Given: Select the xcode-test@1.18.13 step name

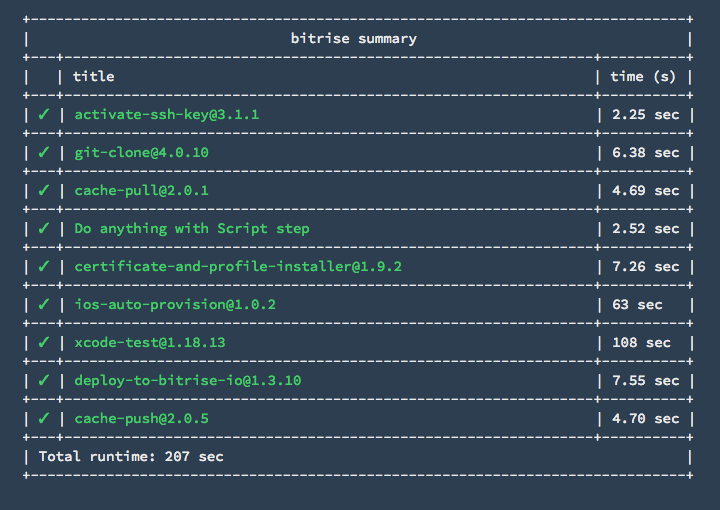Looking at the screenshot, I should pos(150,342).
